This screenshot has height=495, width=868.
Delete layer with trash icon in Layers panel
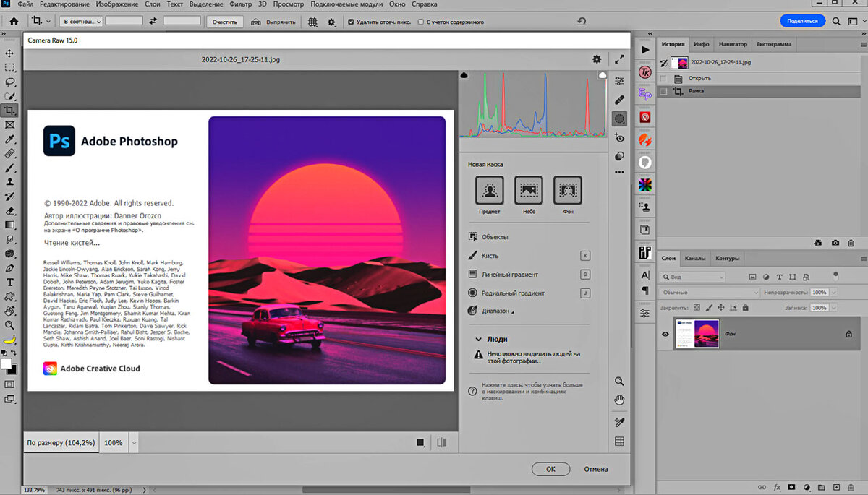coord(852,488)
